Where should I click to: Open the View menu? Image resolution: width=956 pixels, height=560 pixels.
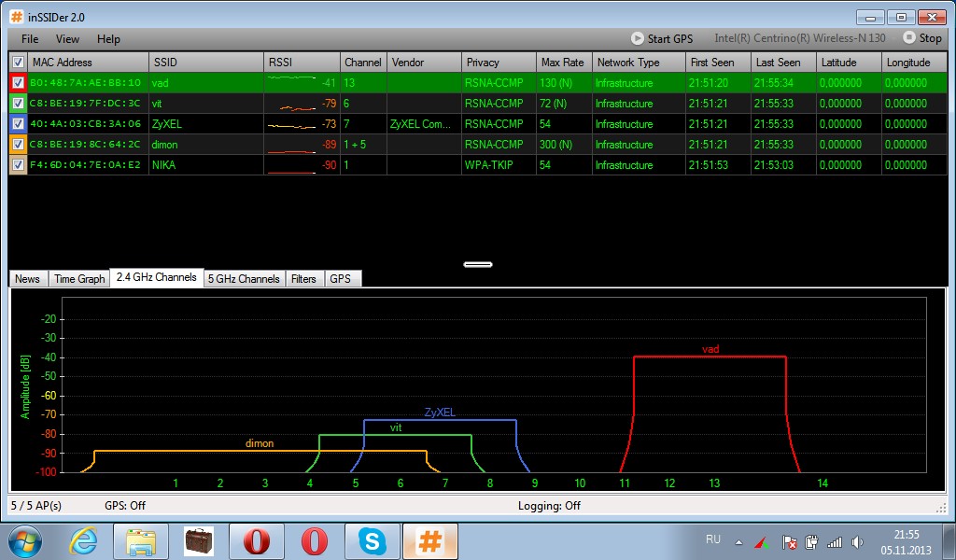click(67, 39)
